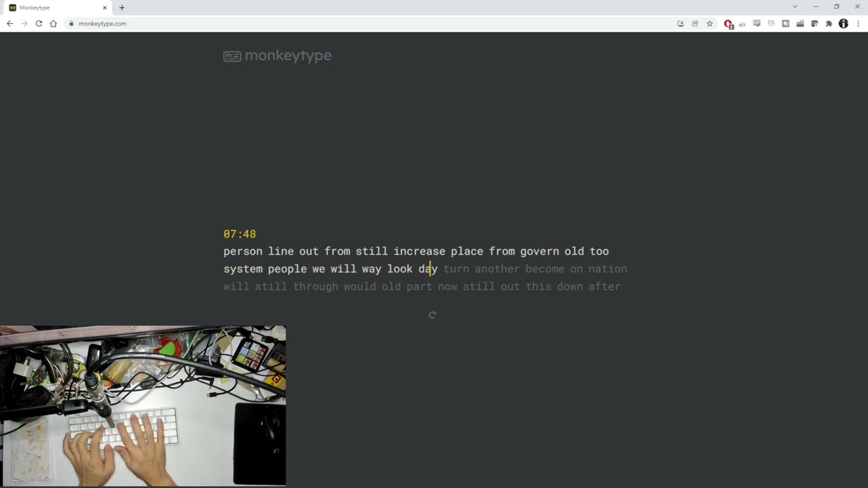Open the browser home page
Screen dimensions: 868x488
(54, 24)
